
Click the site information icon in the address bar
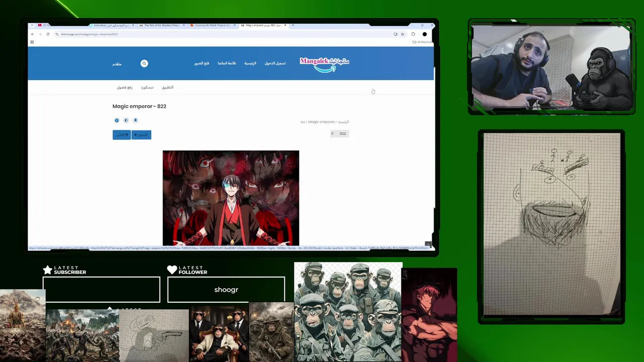click(57, 34)
